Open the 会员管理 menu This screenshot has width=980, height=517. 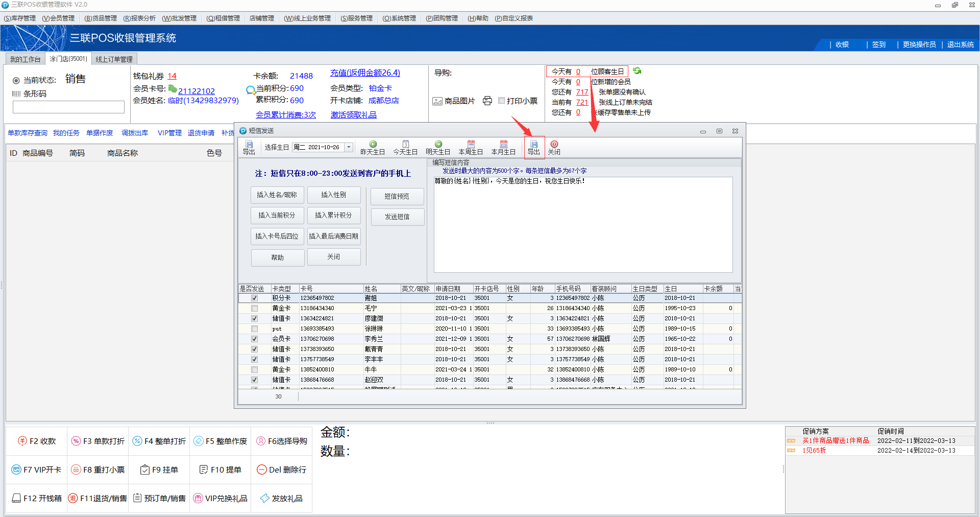coord(58,18)
